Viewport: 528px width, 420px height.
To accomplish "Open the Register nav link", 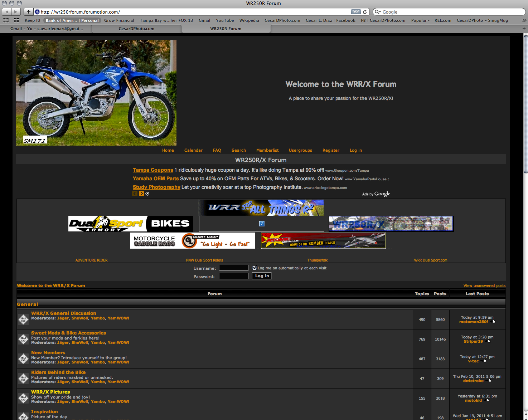I will tap(331, 150).
